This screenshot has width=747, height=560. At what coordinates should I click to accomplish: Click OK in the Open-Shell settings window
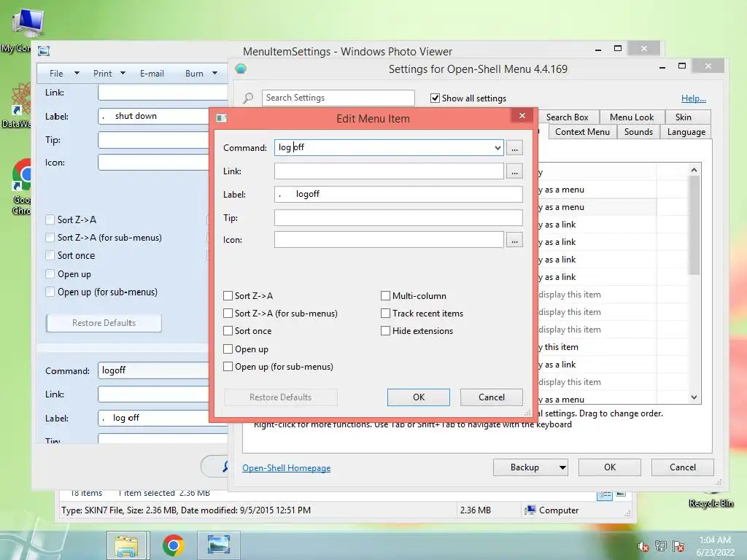[x=610, y=467]
